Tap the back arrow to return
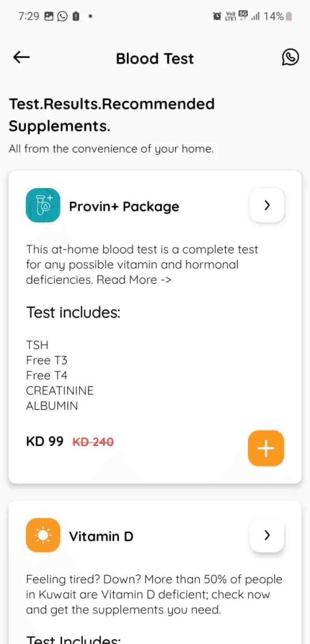This screenshot has height=644, width=310. coord(20,57)
